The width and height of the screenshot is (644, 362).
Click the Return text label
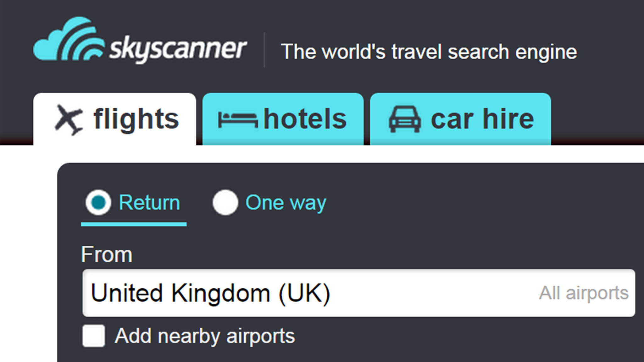pyautogui.click(x=149, y=202)
